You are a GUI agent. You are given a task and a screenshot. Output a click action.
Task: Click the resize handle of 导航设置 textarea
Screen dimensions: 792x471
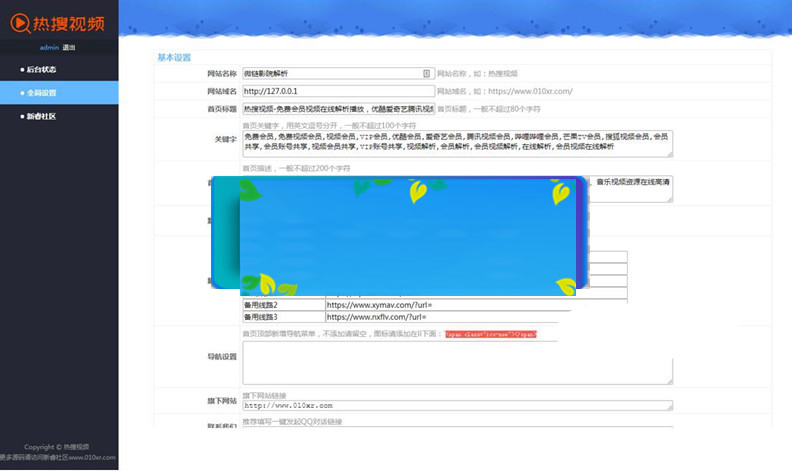click(670, 381)
